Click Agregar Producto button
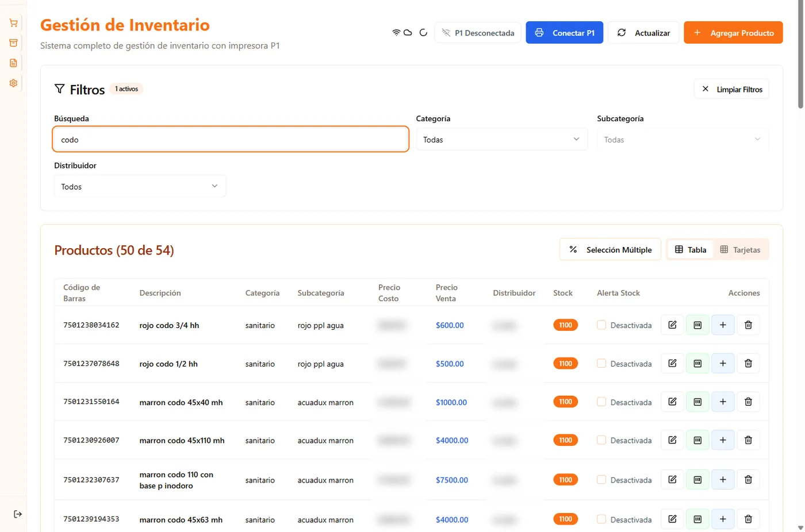 pos(733,33)
